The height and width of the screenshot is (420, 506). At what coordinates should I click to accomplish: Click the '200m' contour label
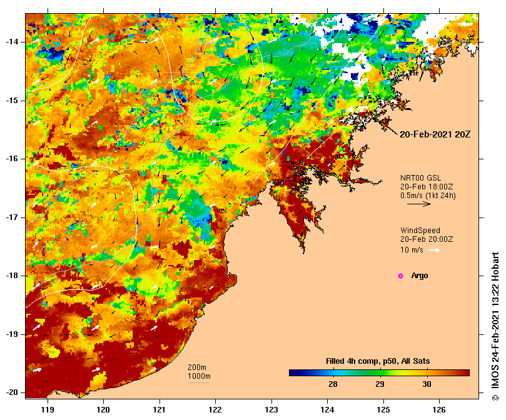pyautogui.click(x=197, y=367)
